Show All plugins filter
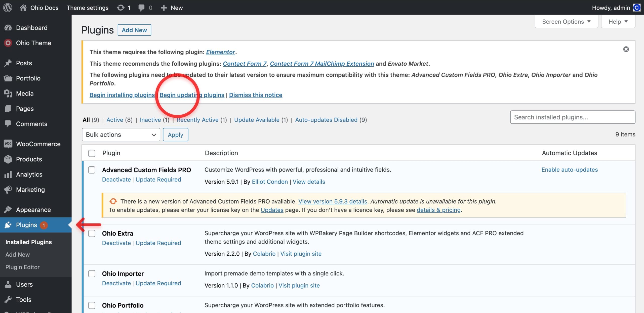Viewport: 644px width, 313px height. [86, 120]
